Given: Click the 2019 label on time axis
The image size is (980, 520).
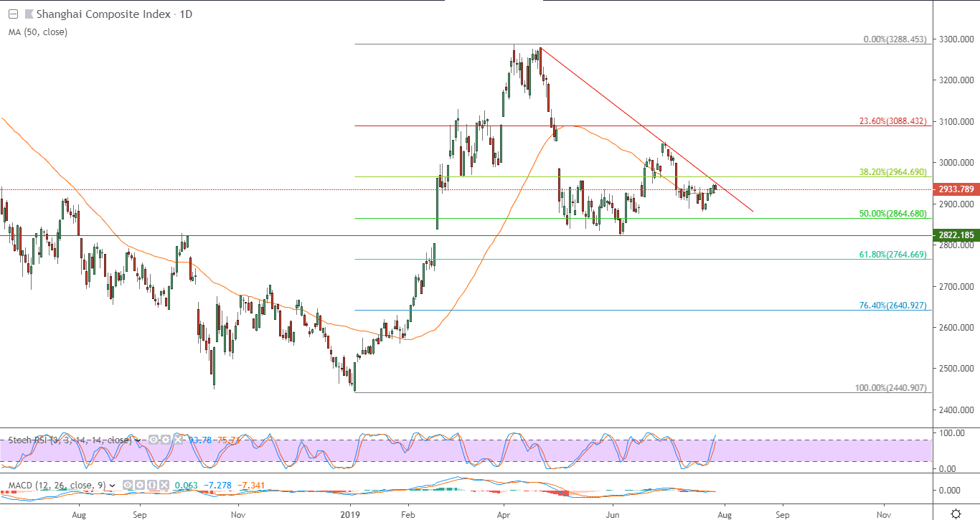Looking at the screenshot, I should [x=349, y=514].
